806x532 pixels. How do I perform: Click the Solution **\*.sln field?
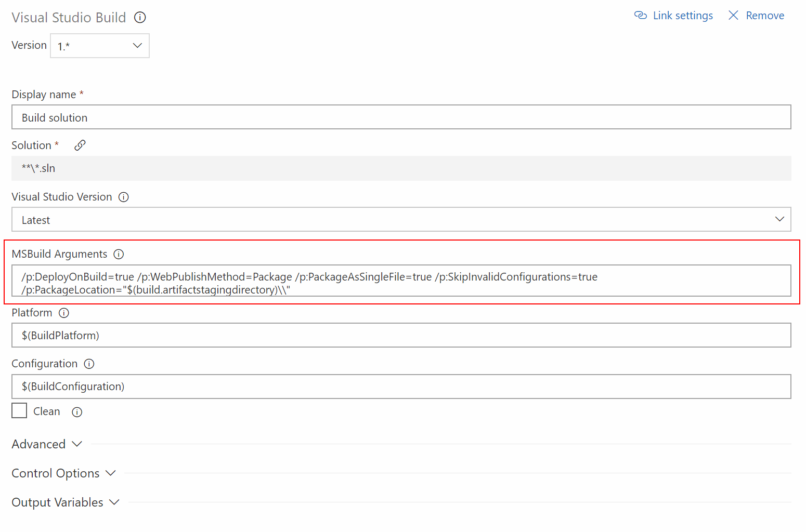(x=401, y=168)
